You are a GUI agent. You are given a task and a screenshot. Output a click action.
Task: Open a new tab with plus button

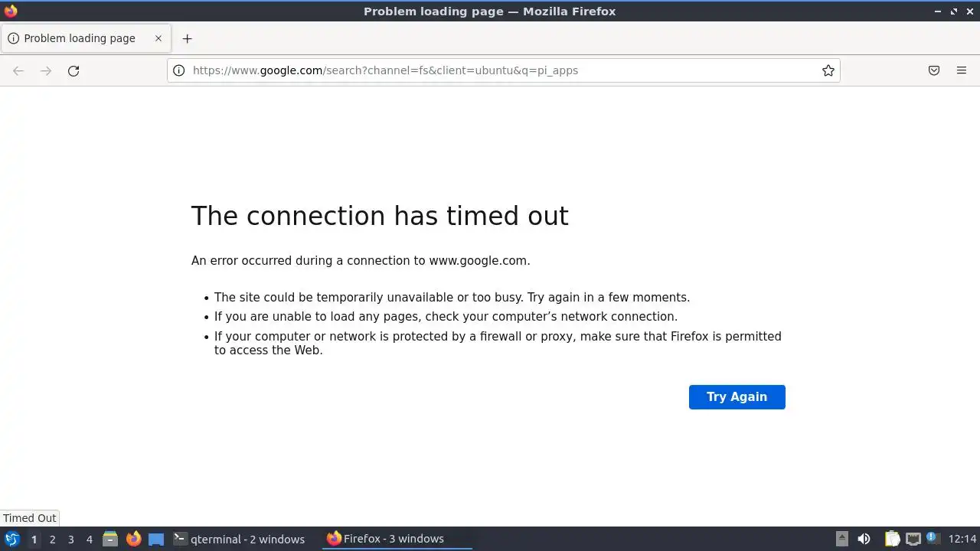click(x=187, y=38)
